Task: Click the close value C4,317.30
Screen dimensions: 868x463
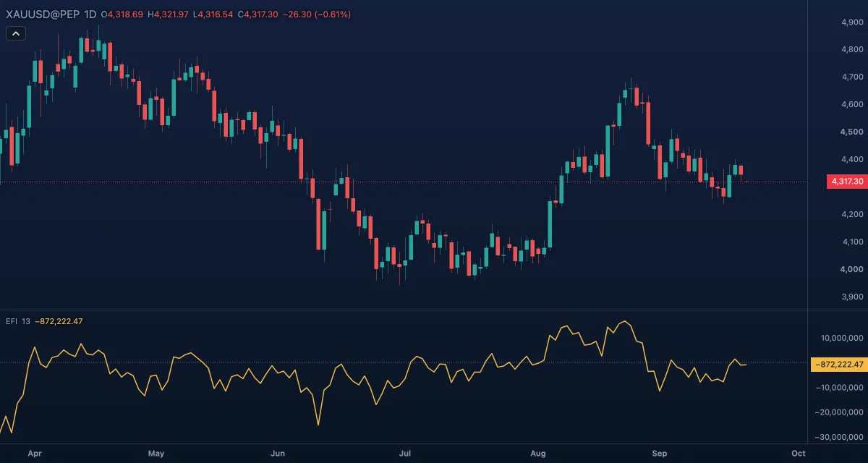Action: click(258, 14)
